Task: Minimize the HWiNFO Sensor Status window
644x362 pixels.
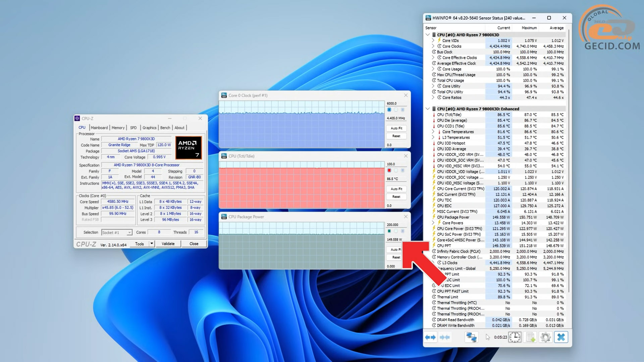Action: [x=534, y=18]
